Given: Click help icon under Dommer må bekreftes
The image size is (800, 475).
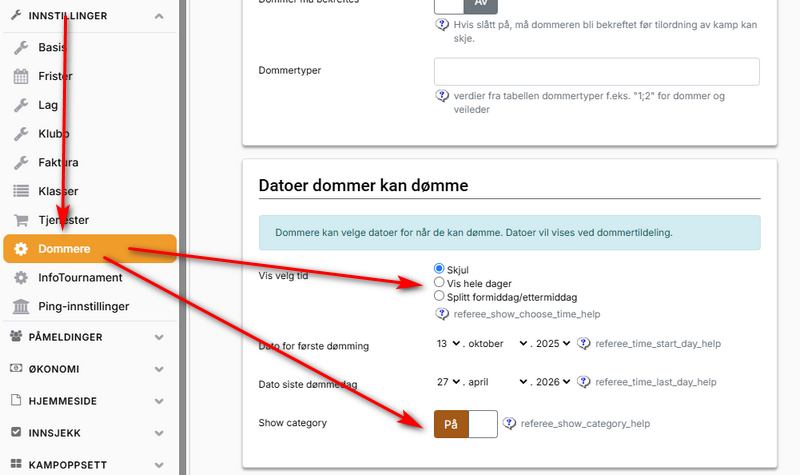Looking at the screenshot, I should click(x=442, y=24).
